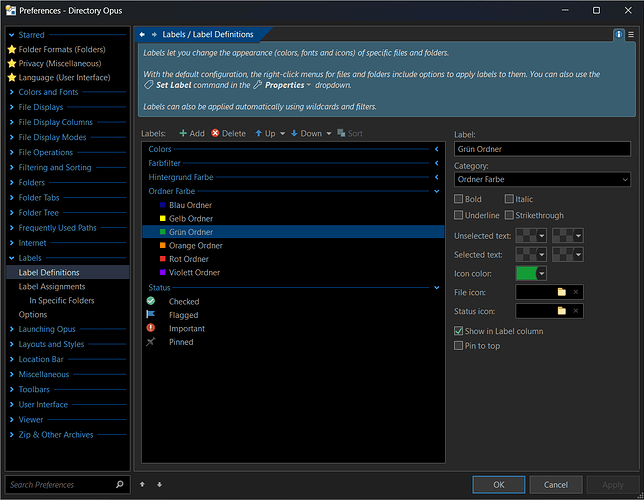Collapse the Status label group
644x500 pixels.
(437, 288)
